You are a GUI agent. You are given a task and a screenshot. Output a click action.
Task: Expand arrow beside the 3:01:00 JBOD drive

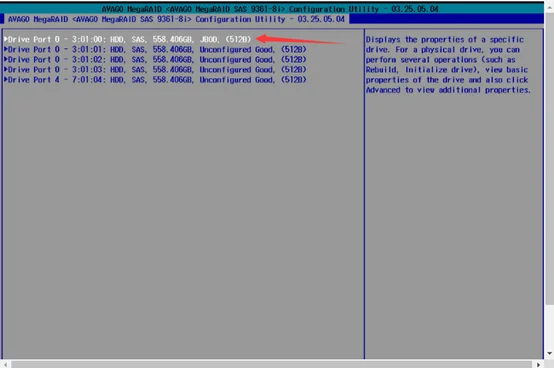tap(6, 39)
